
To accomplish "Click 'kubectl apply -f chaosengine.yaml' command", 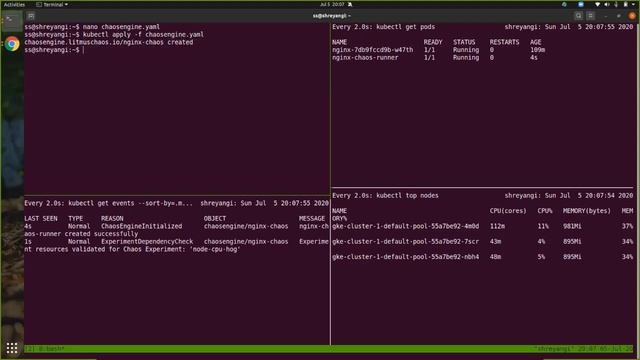I will click(x=143, y=35).
